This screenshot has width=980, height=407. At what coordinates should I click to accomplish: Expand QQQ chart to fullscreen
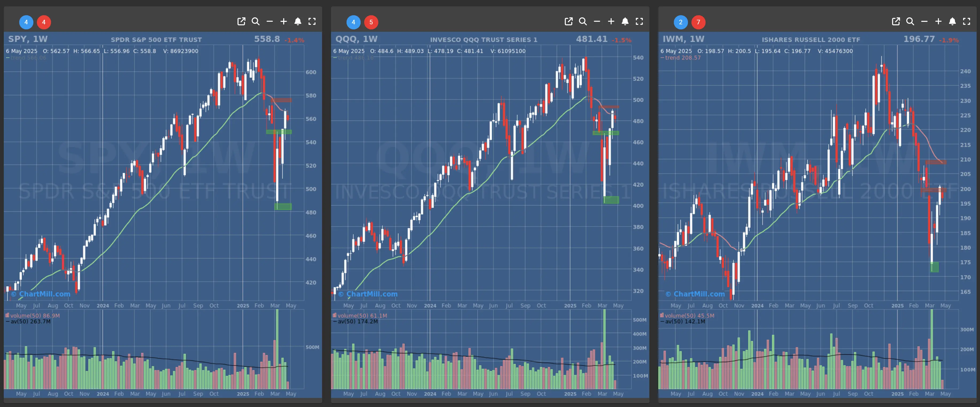639,21
